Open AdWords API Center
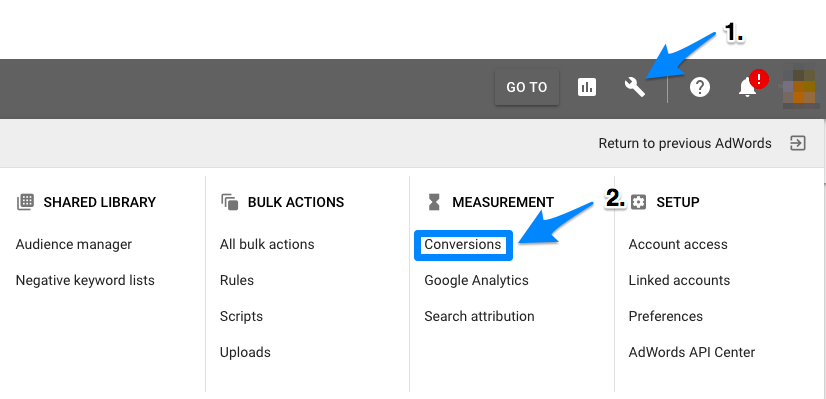 coord(692,352)
